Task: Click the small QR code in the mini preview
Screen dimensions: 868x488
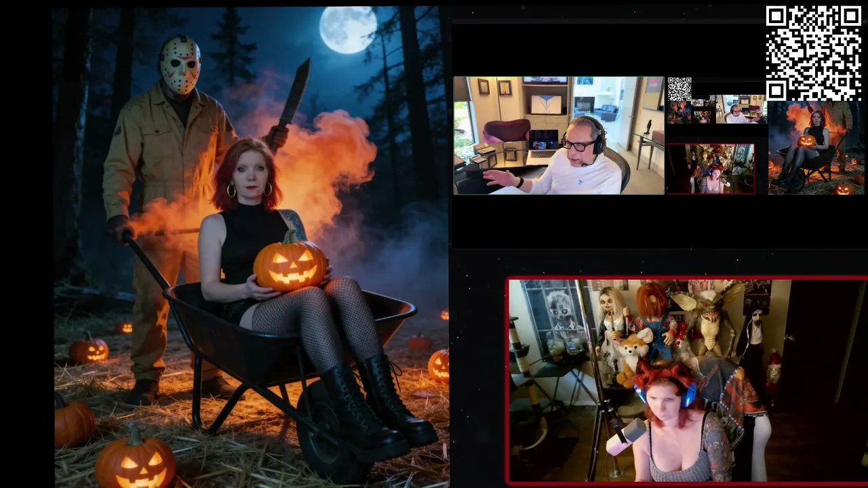Action: (x=679, y=89)
